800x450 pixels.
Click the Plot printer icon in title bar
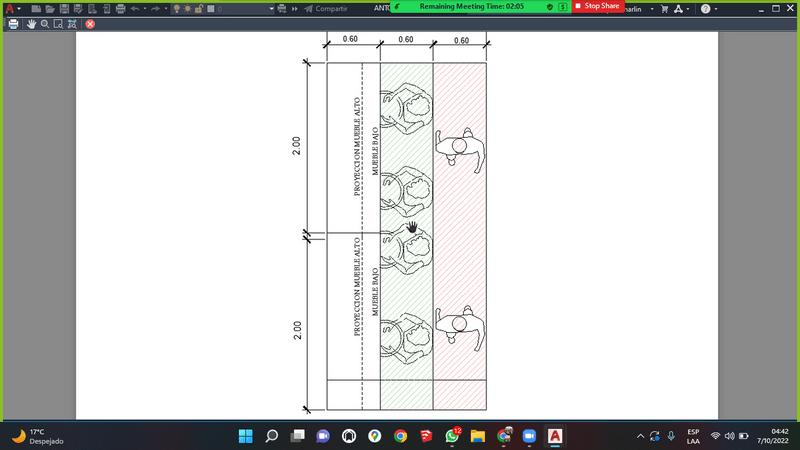(x=120, y=9)
